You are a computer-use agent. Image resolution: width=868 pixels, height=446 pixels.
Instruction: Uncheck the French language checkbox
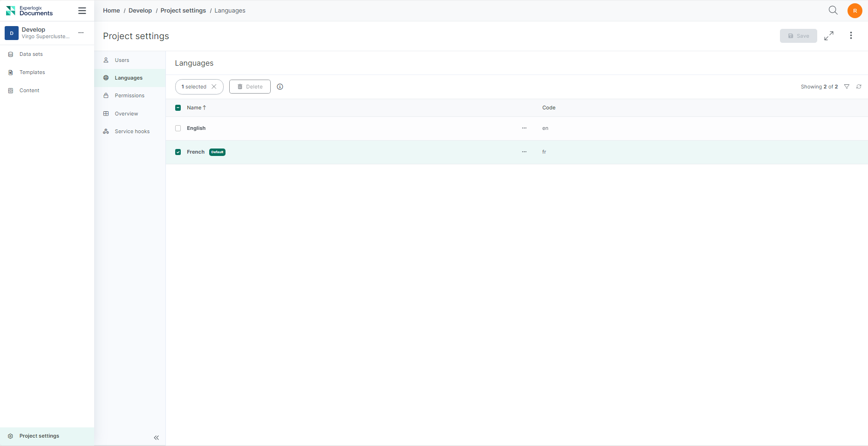(178, 152)
